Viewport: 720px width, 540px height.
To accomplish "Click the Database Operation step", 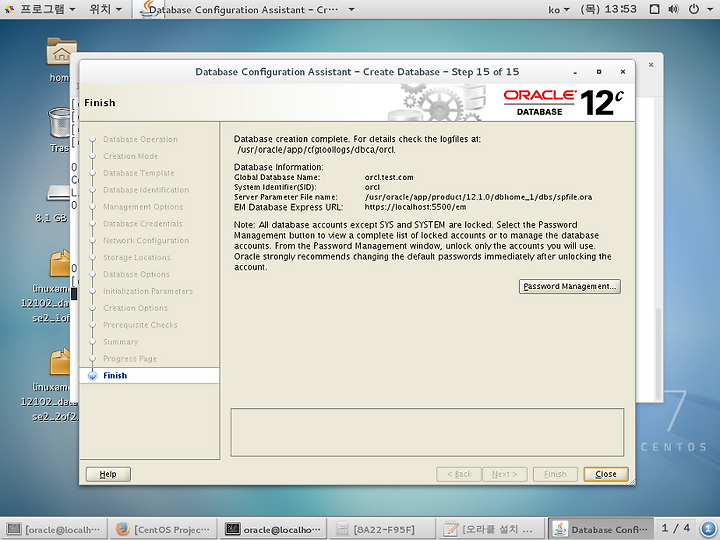I will click(140, 139).
